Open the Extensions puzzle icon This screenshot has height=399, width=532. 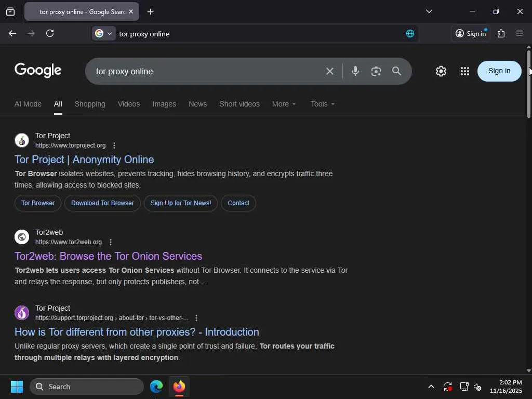click(x=501, y=33)
